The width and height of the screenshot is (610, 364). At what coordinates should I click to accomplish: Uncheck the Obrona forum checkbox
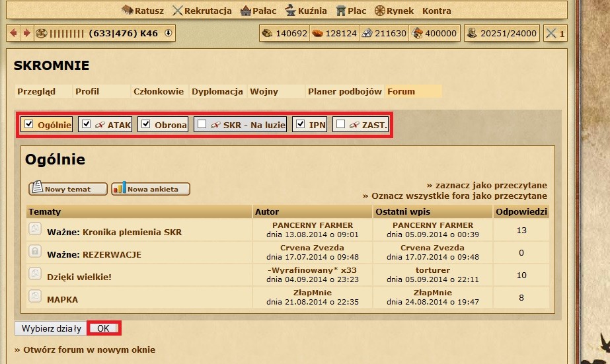[146, 124]
